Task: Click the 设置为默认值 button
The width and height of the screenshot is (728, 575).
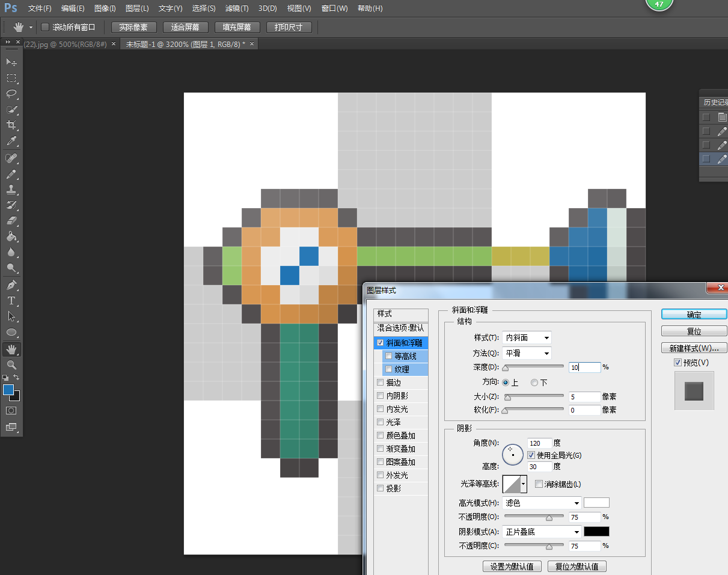Action: 512,567
